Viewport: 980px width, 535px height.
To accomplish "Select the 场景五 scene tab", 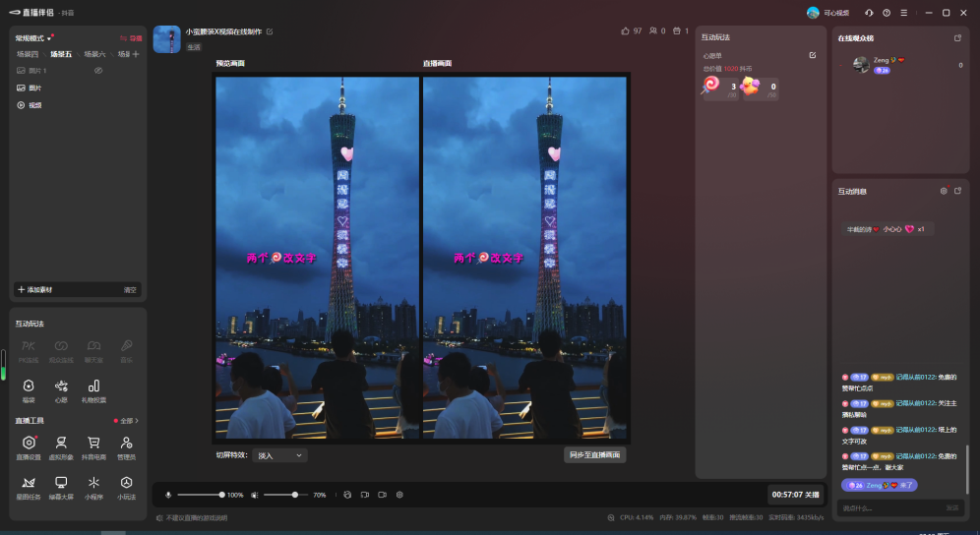I will [x=61, y=54].
